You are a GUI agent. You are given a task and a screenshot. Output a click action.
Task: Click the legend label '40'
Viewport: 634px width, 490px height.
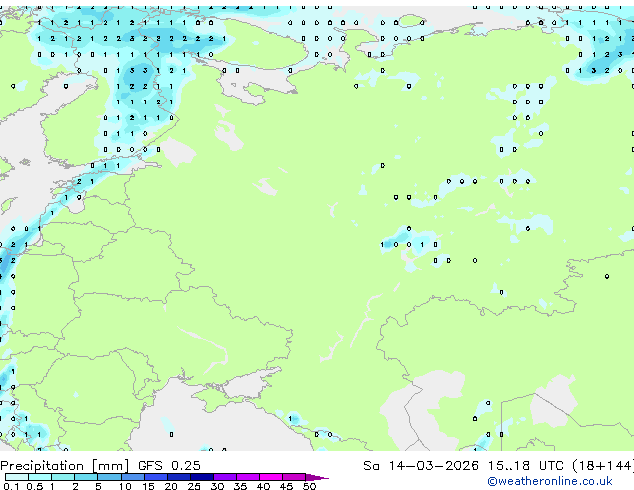[x=263, y=486]
